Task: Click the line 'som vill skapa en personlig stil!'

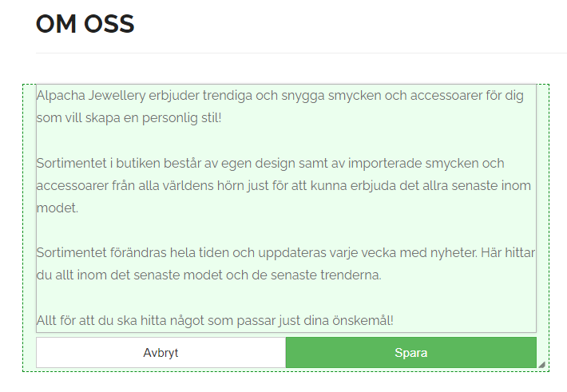Action: coord(129,118)
